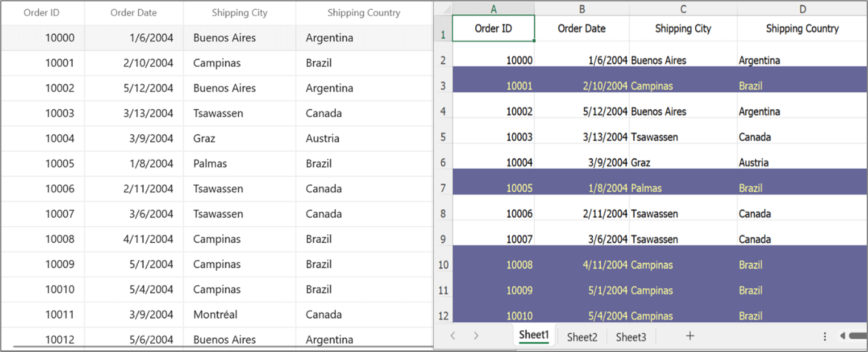Click the highlighted Campinas cell in row 3
Viewport: 868px width, 352px height.
click(x=652, y=86)
